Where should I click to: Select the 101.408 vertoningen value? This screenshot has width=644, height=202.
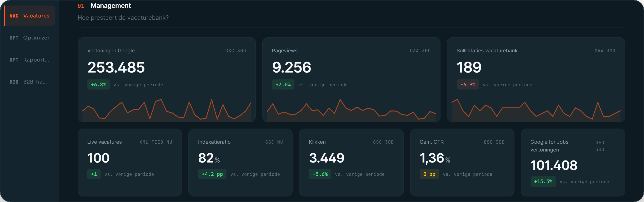[x=554, y=165]
